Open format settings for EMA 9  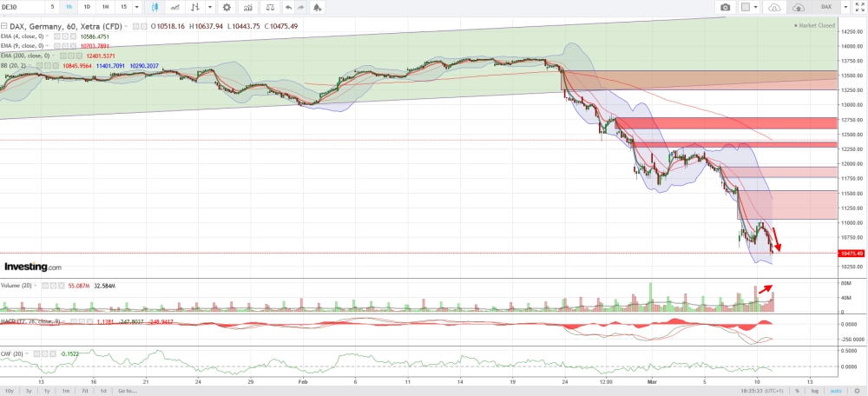point(65,46)
